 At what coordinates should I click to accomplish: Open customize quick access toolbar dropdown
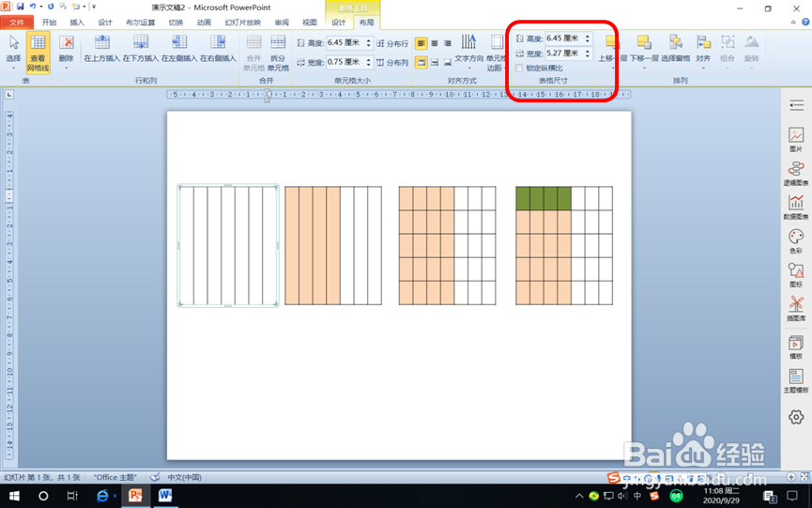(x=94, y=7)
